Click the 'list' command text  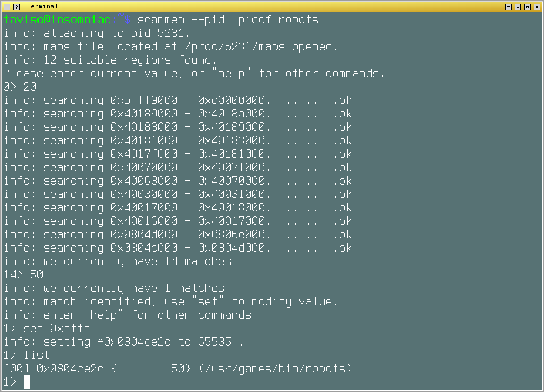pyautogui.click(x=36, y=355)
